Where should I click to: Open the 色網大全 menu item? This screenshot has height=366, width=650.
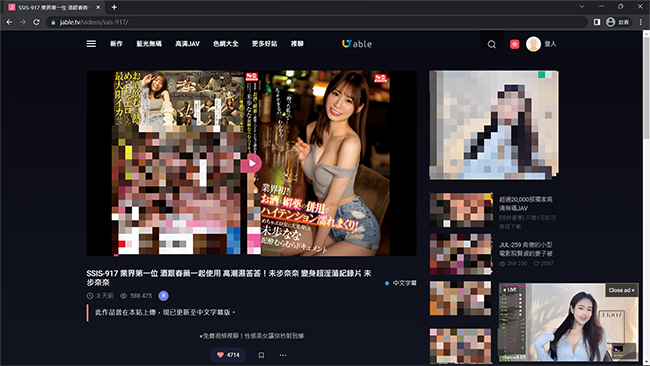[226, 44]
